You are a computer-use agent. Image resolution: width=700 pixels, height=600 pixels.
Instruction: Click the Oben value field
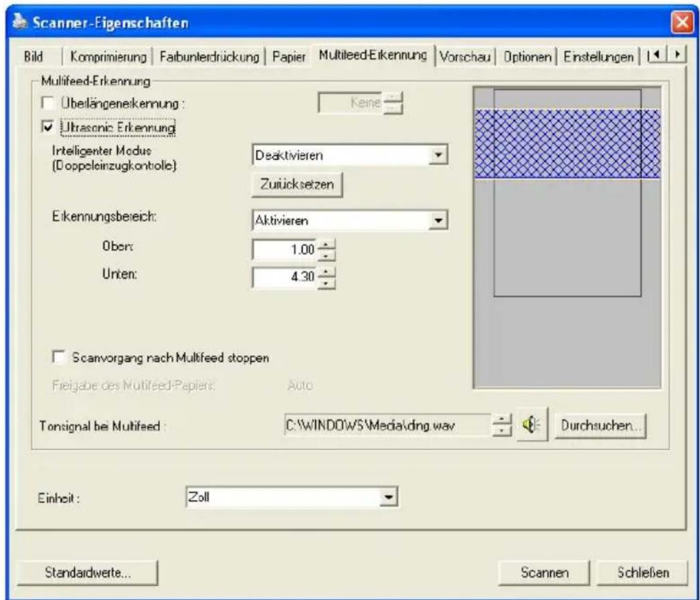[285, 250]
